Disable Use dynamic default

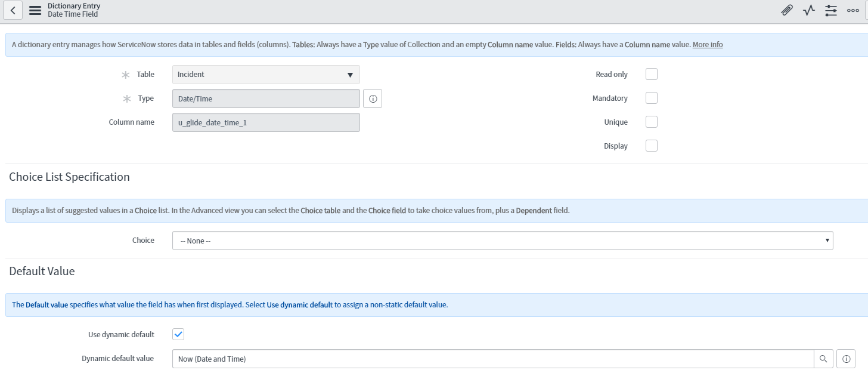[x=178, y=334]
